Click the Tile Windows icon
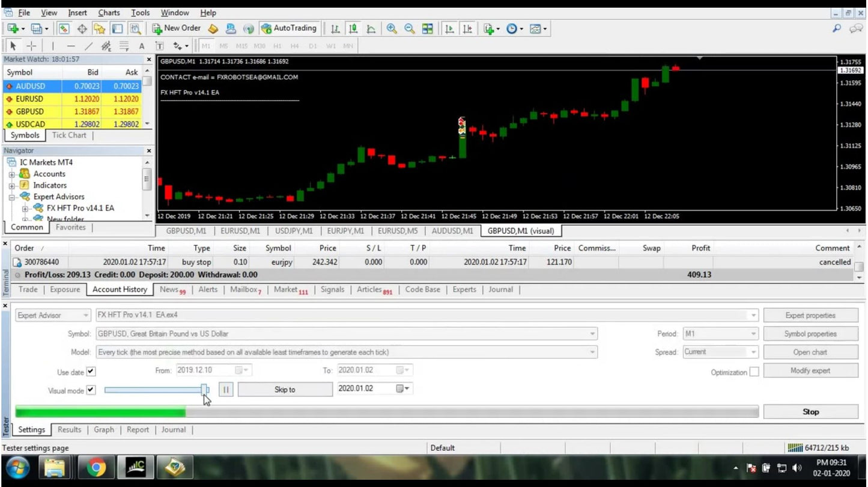 (428, 28)
